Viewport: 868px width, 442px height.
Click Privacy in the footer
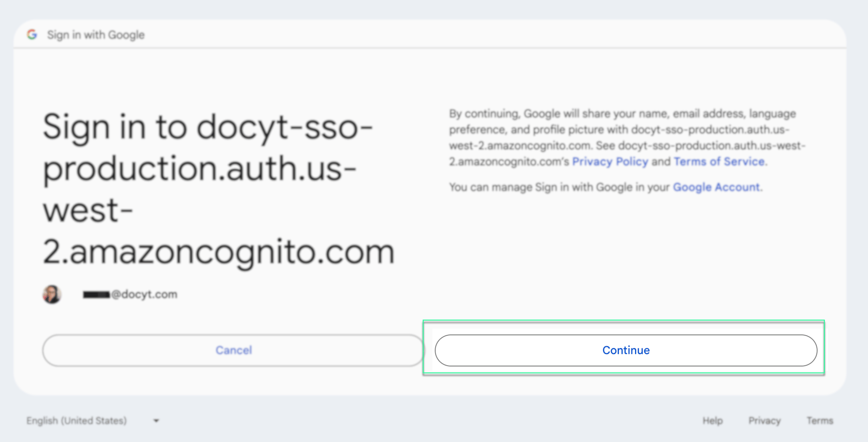(764, 420)
